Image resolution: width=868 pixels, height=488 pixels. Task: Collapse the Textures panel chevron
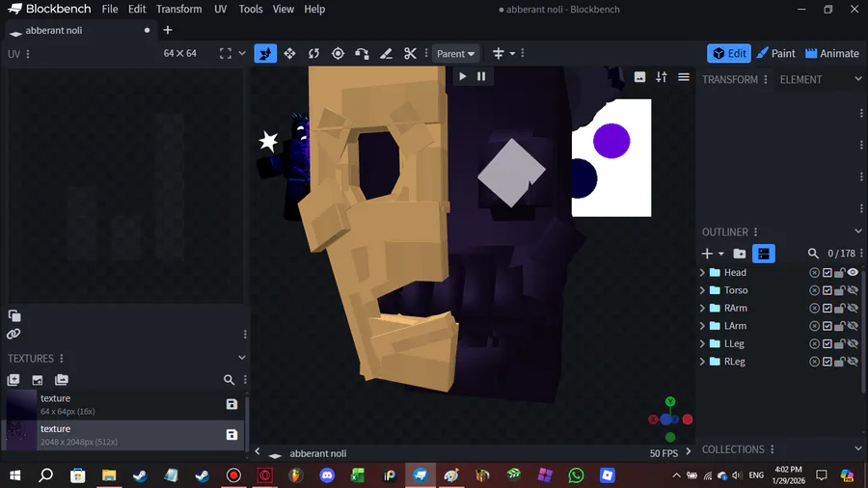point(242,358)
